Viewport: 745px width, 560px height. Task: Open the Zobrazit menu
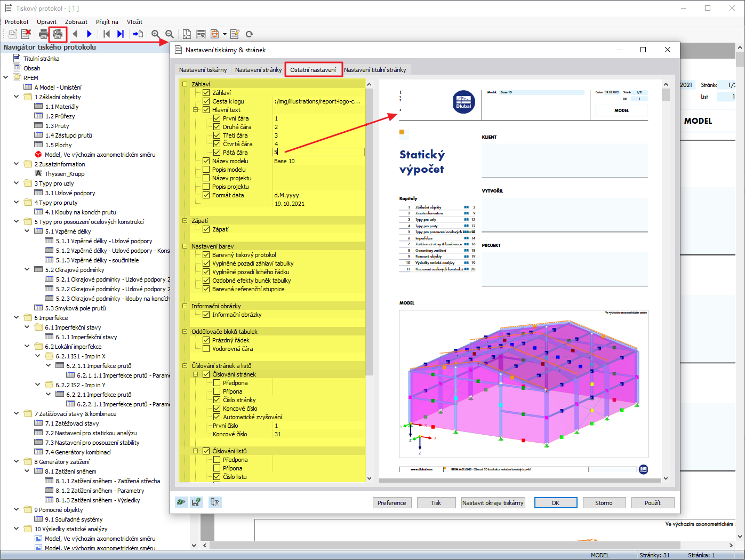coord(76,22)
